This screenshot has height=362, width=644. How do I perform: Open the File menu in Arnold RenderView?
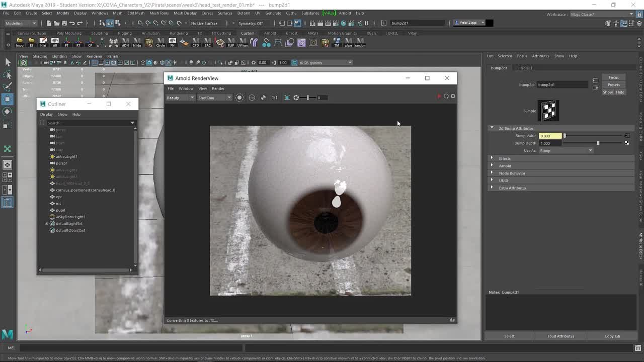pyautogui.click(x=171, y=88)
